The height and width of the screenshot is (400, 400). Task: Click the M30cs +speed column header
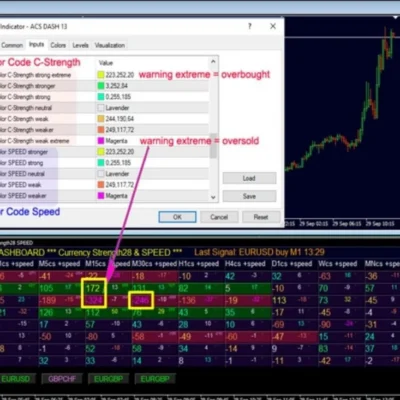(x=154, y=264)
